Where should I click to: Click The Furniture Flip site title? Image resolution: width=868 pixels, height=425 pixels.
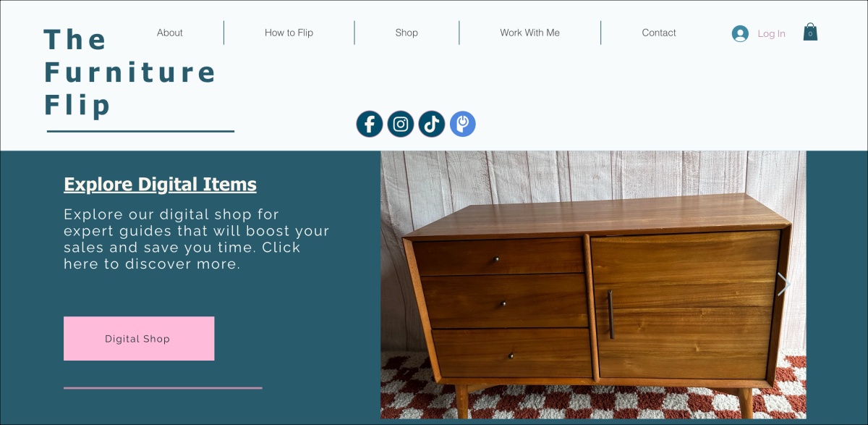(x=130, y=72)
